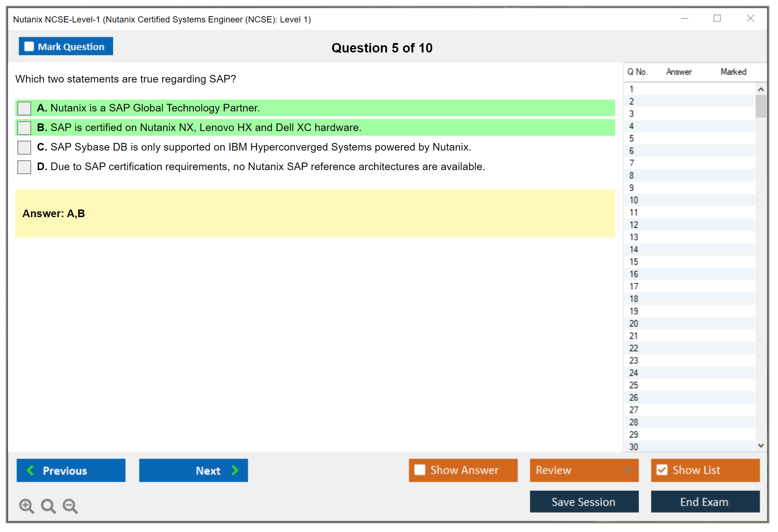778x532 pixels.
Task: Uncheck the Show List toggle
Action: pyautogui.click(x=662, y=470)
